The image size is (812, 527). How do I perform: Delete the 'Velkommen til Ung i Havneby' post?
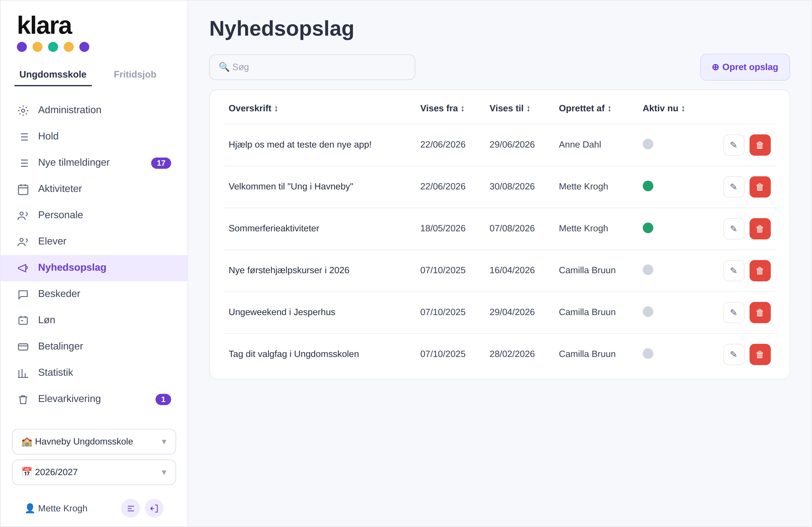click(760, 187)
